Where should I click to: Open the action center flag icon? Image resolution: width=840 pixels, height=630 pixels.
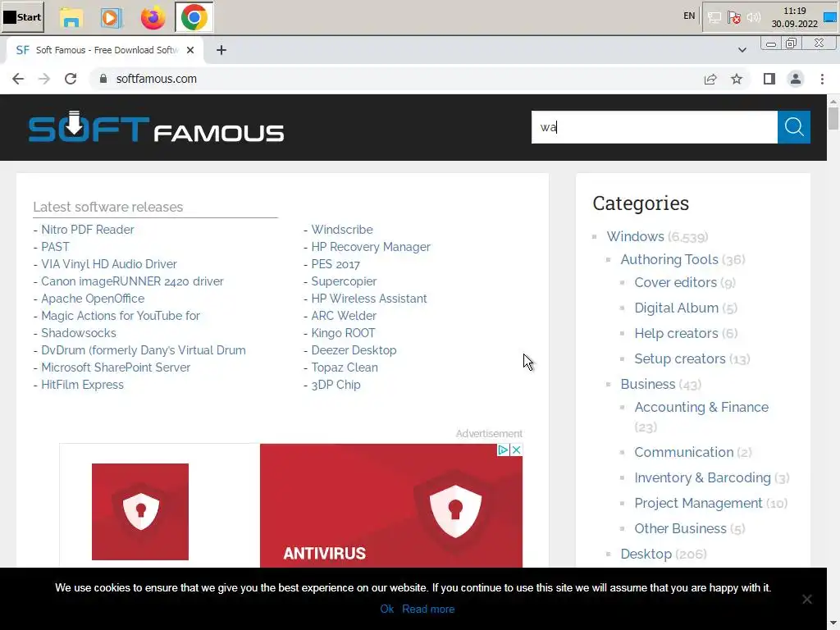(734, 18)
